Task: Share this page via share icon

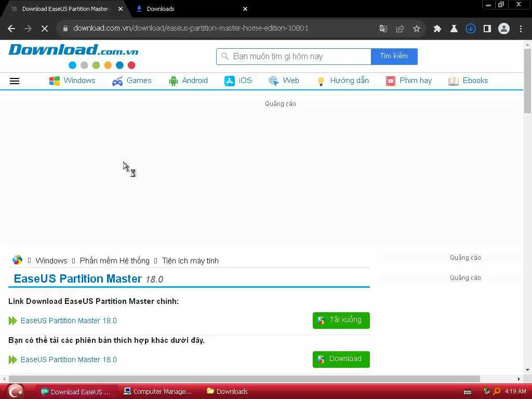Action: coord(400,29)
